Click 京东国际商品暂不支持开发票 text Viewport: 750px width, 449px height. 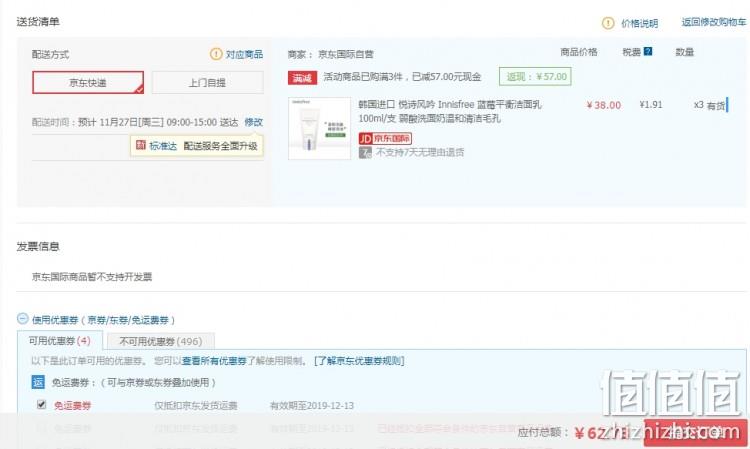92,276
